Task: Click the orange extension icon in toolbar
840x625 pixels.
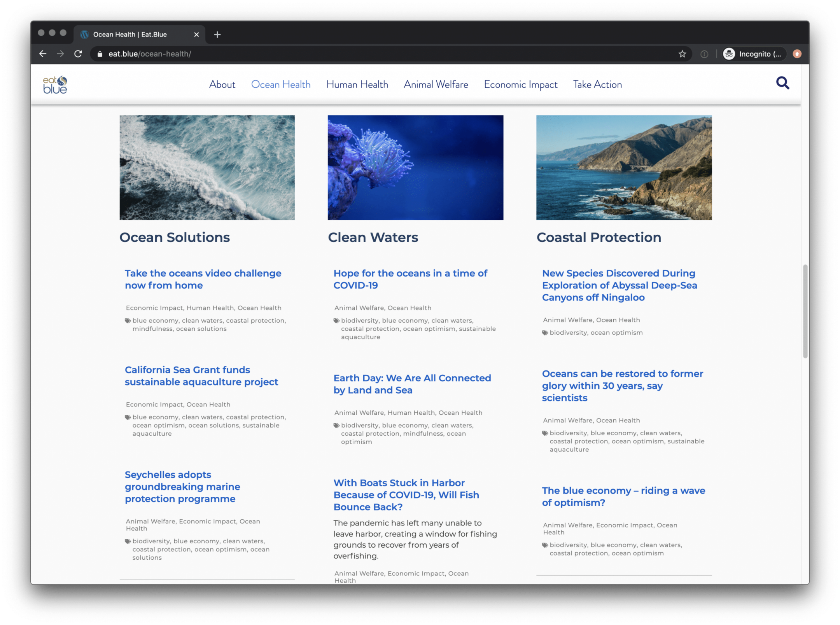Action: pos(797,54)
